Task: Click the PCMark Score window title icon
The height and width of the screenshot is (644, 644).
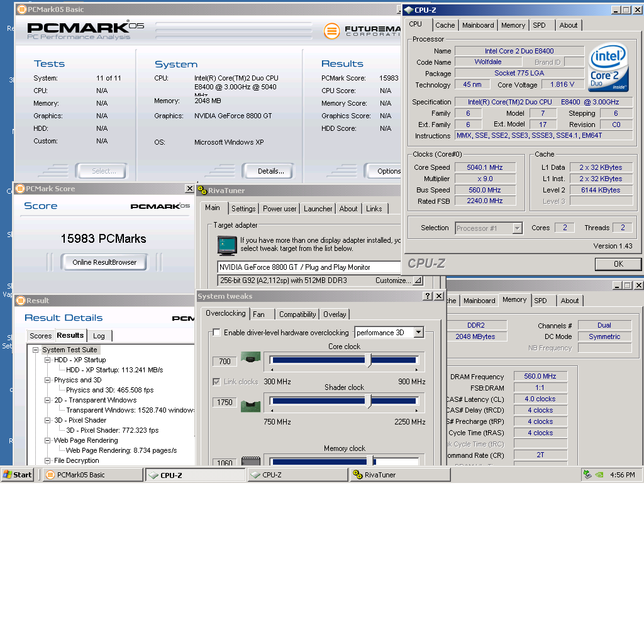Action: [x=20, y=189]
